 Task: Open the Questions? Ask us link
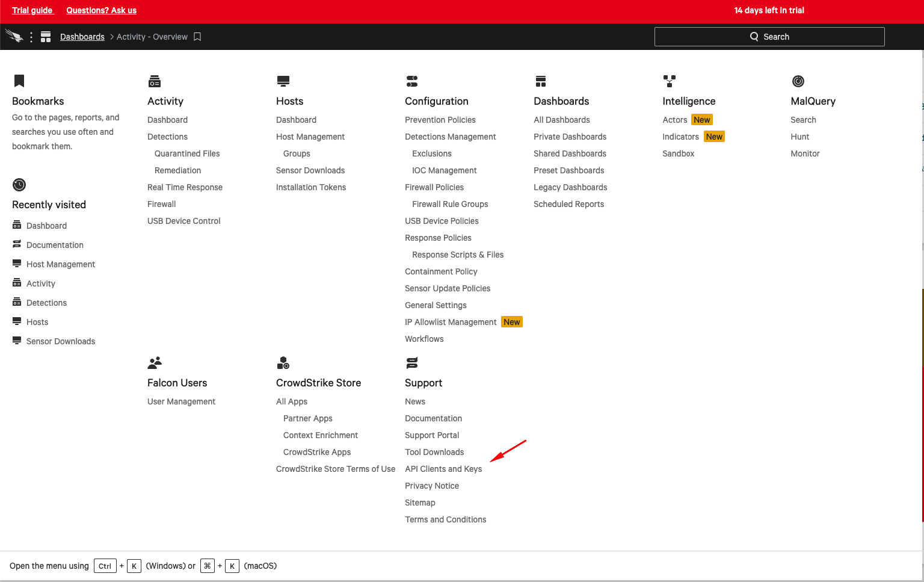(101, 10)
